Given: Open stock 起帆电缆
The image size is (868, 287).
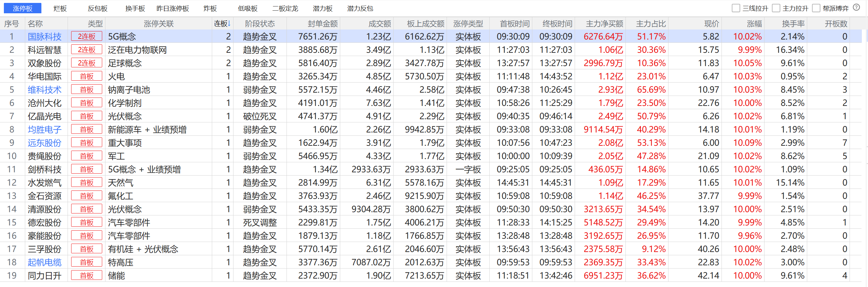Looking at the screenshot, I should click(x=45, y=262).
